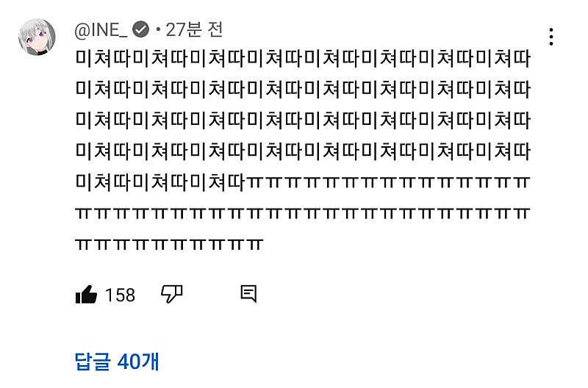This screenshot has width=588, height=388.
Task: Click the verified checkmark badge beside @INE_
Action: coord(141,30)
